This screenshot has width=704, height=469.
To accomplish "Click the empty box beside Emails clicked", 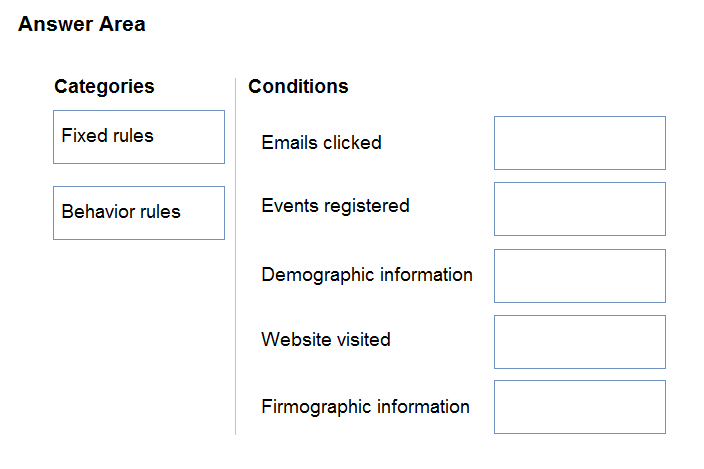I will point(580,143).
